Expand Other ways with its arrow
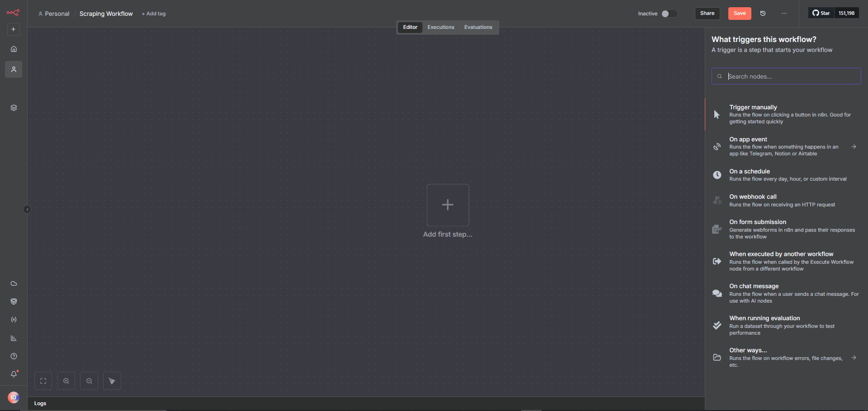Image resolution: width=868 pixels, height=411 pixels. coord(854,358)
